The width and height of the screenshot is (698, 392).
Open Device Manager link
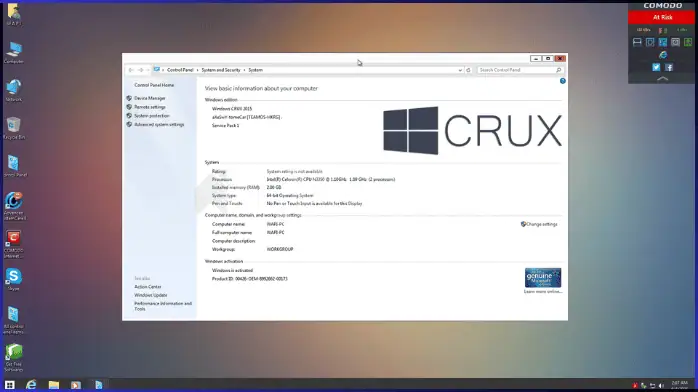[150, 98]
